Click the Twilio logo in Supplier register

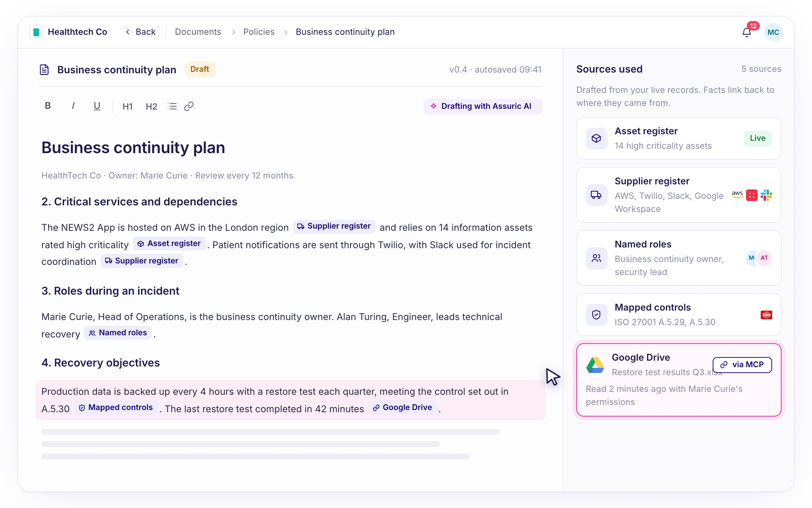coord(752,195)
